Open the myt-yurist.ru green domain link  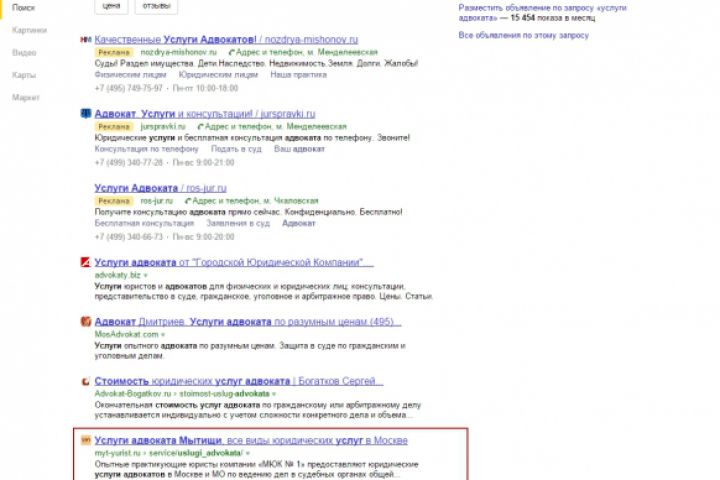tap(118, 453)
